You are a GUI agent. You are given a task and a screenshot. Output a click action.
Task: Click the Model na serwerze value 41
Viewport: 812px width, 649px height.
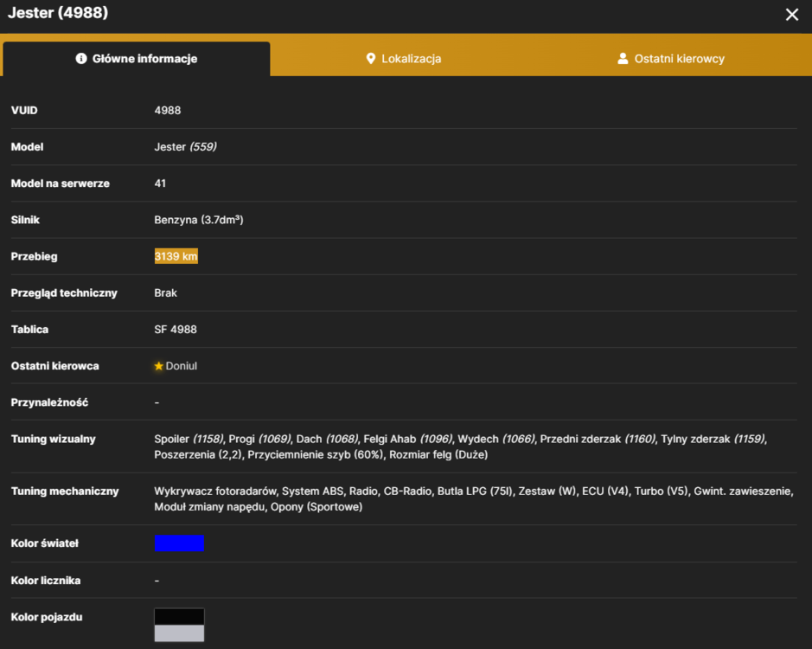click(160, 183)
